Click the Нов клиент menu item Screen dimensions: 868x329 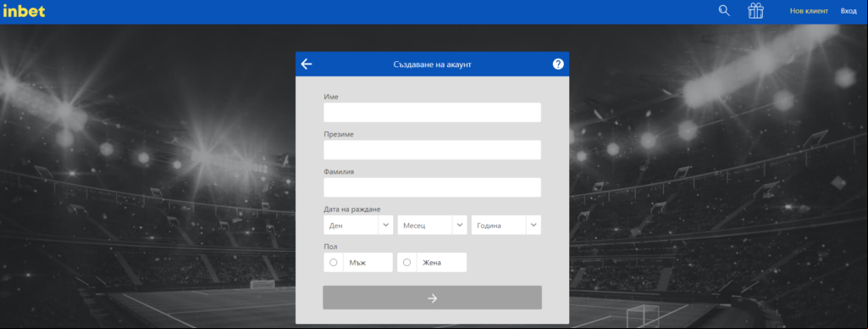coord(809,11)
